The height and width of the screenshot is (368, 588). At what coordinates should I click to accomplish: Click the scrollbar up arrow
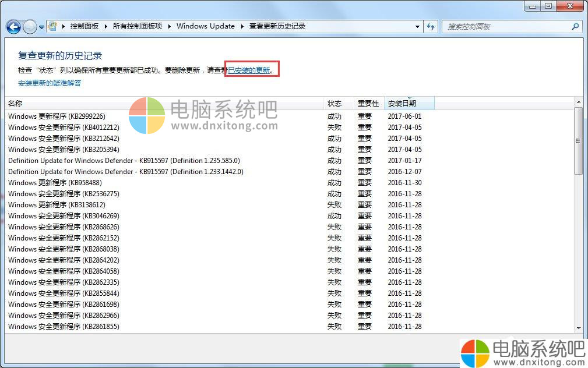point(578,102)
